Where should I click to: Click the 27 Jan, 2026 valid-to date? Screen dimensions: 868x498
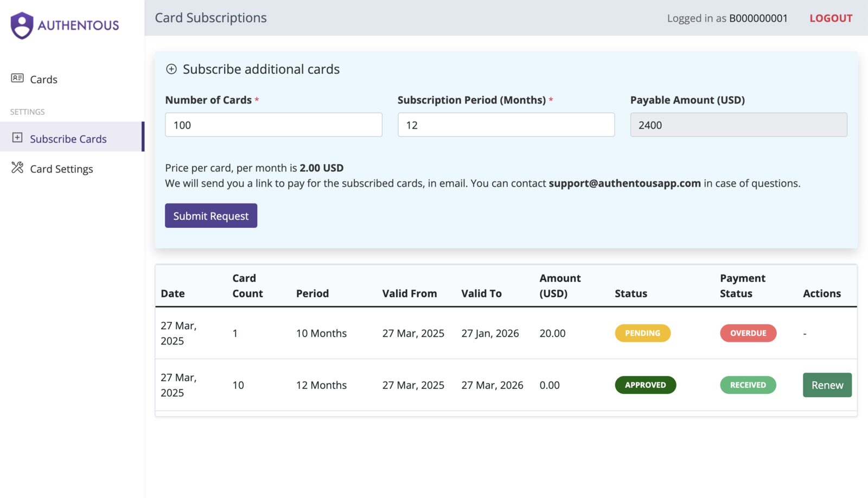click(x=490, y=334)
